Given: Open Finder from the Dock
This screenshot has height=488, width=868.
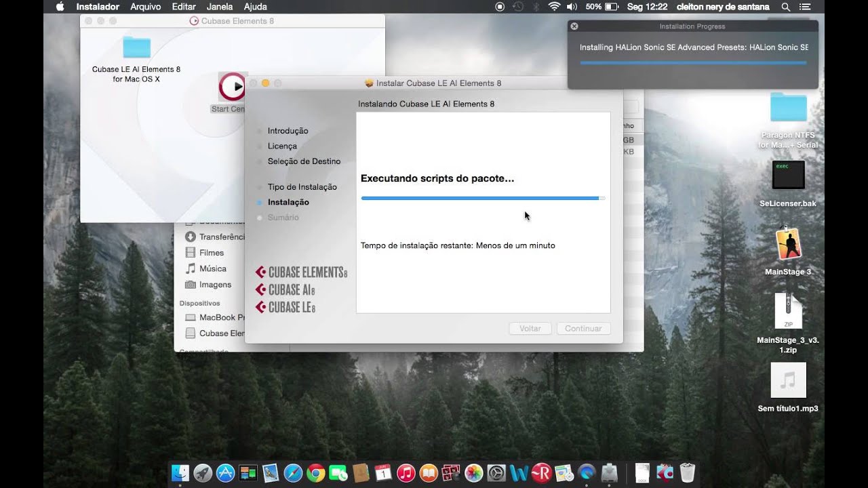Looking at the screenshot, I should (x=180, y=472).
